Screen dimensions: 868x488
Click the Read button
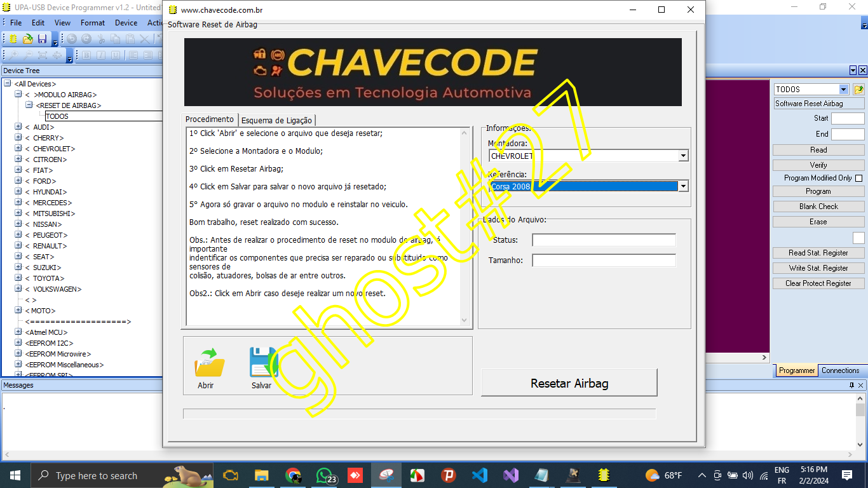click(818, 150)
